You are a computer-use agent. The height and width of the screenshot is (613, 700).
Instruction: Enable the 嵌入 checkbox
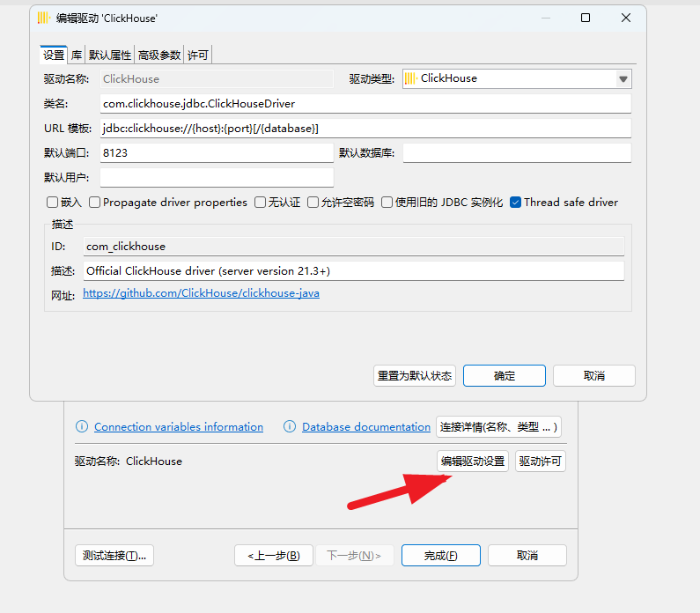pos(52,203)
